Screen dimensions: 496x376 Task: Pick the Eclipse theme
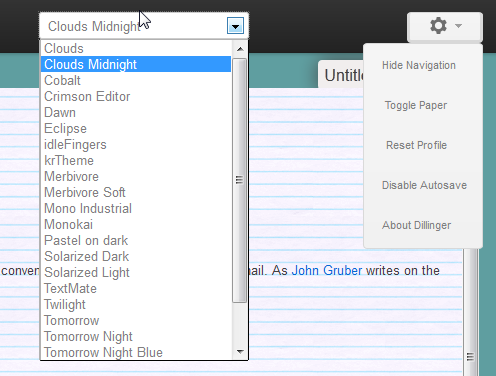pyautogui.click(x=136, y=128)
